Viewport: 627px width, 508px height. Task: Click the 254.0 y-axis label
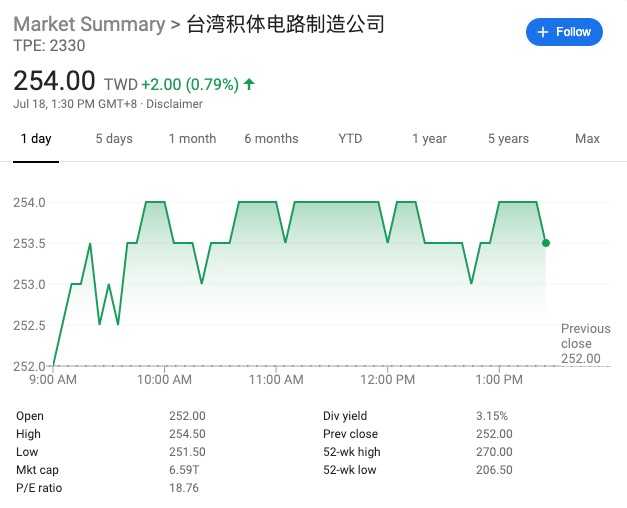29,202
